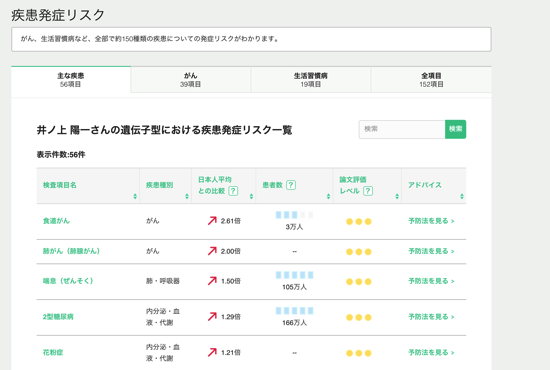Sort by 論文評価レベル sort arrows
Screen dimensions: 550x370
point(397,196)
